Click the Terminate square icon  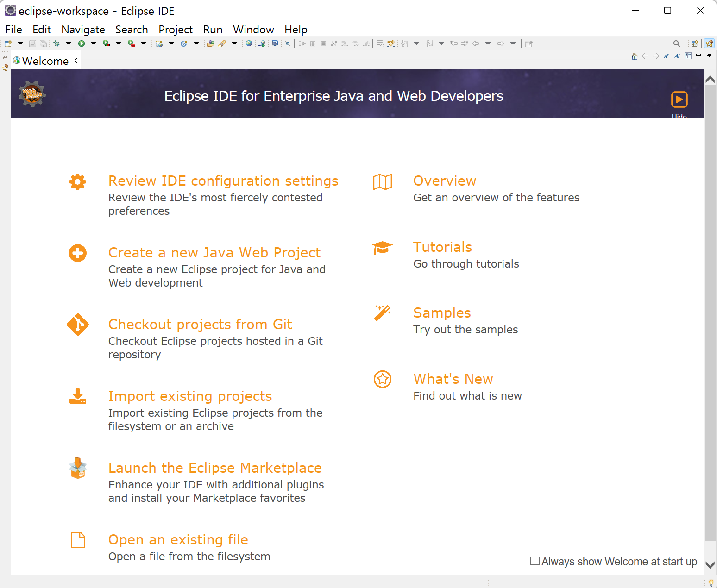(x=323, y=44)
